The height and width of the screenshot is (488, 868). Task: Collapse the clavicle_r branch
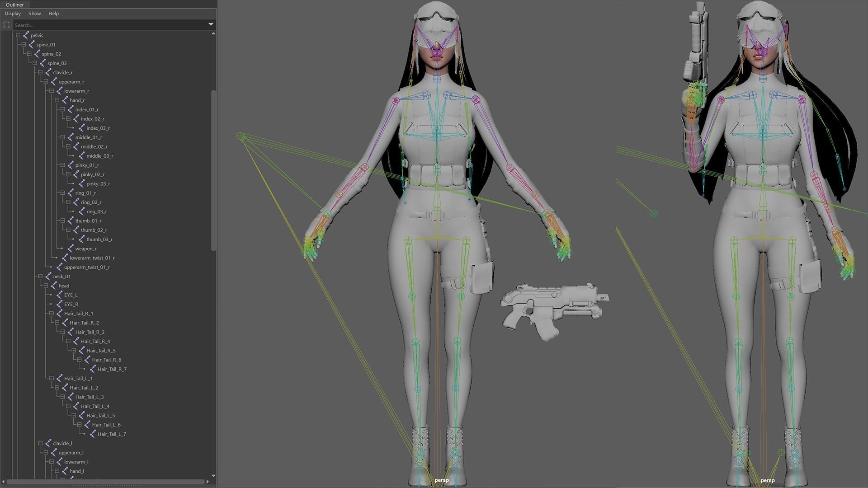point(40,72)
